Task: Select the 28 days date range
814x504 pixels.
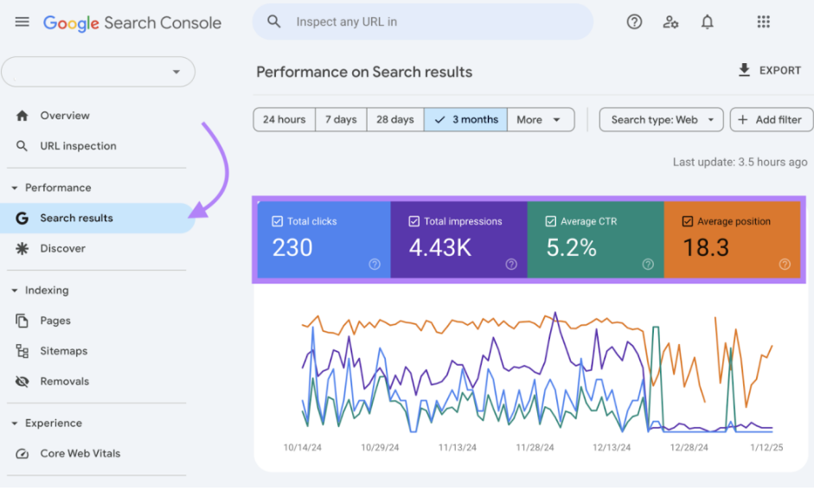Action: click(394, 120)
